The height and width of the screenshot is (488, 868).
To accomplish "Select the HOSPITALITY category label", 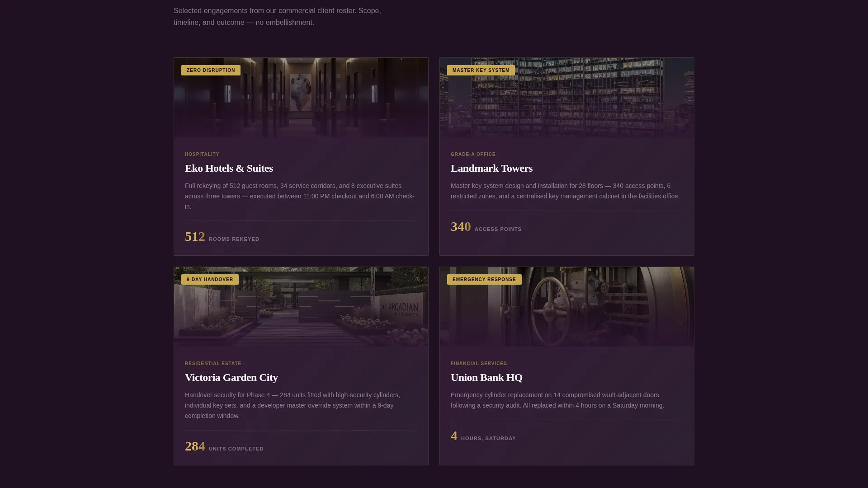I will point(202,155).
